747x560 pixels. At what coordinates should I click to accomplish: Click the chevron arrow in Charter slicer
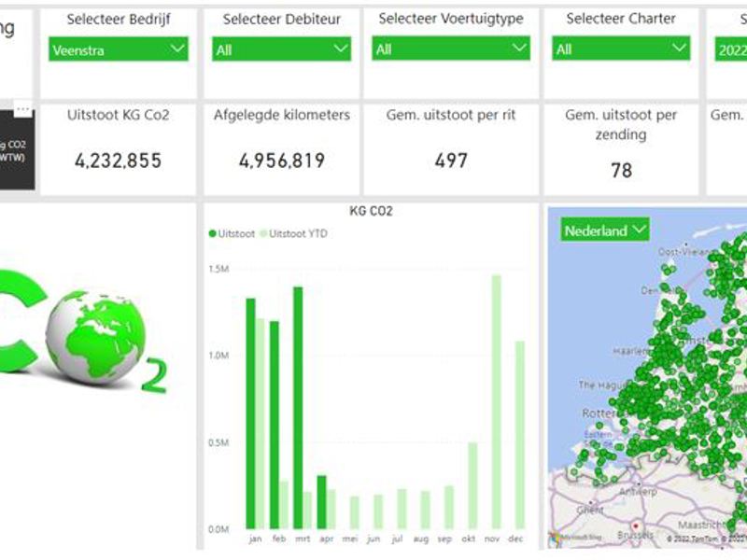tap(679, 49)
